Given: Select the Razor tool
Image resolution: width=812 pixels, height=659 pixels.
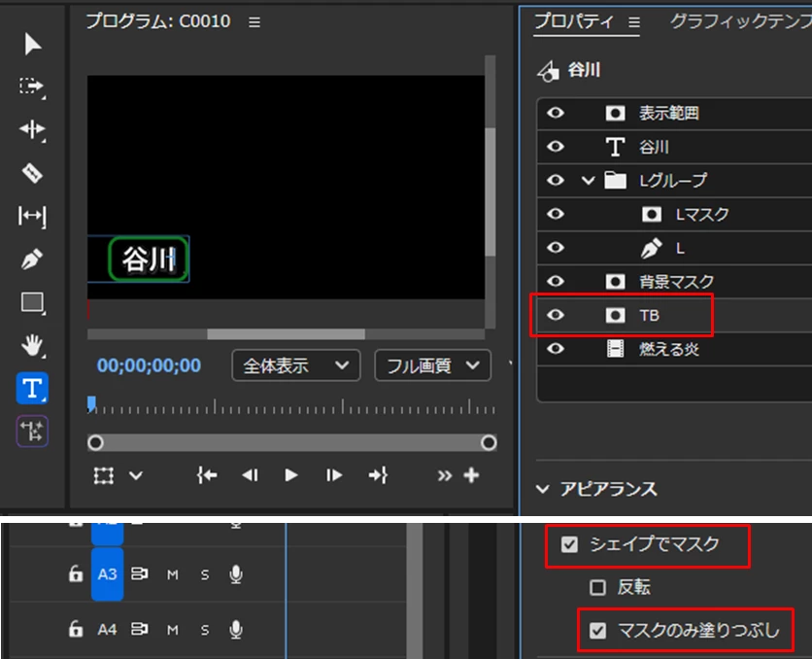Looking at the screenshot, I should [x=32, y=173].
